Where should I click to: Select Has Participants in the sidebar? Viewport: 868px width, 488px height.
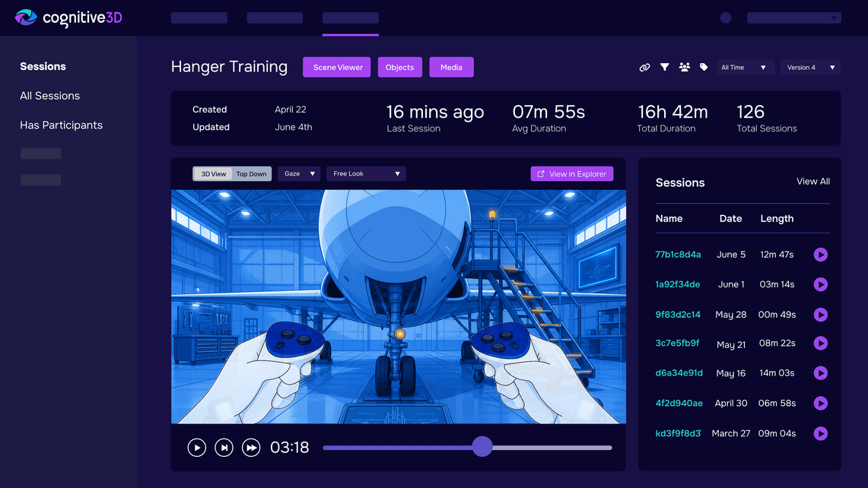point(61,125)
